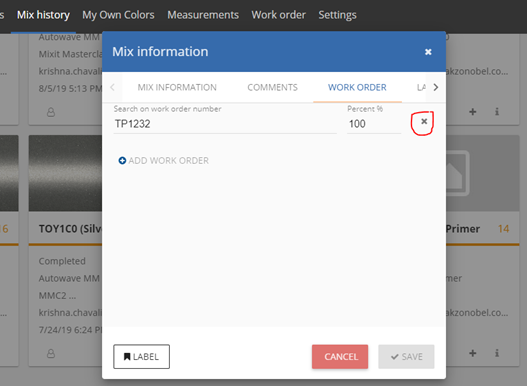This screenshot has height=386, width=527.
Task: Open the Mix Information tab
Action: [x=177, y=87]
